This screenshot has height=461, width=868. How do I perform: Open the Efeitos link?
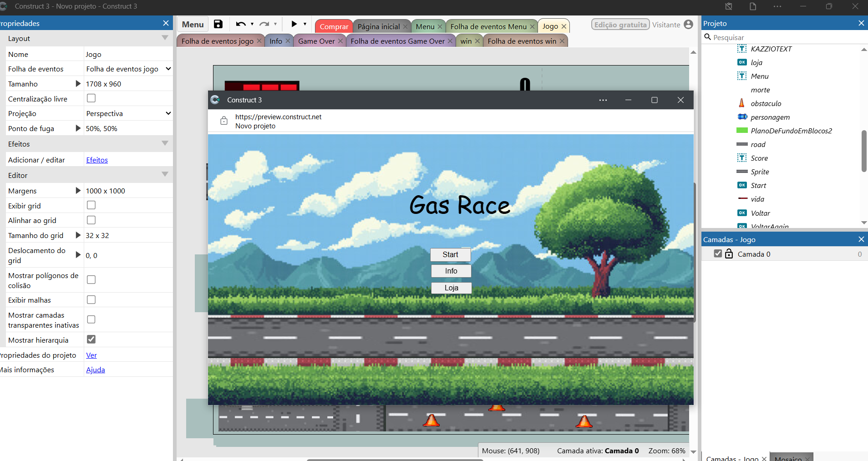97,160
